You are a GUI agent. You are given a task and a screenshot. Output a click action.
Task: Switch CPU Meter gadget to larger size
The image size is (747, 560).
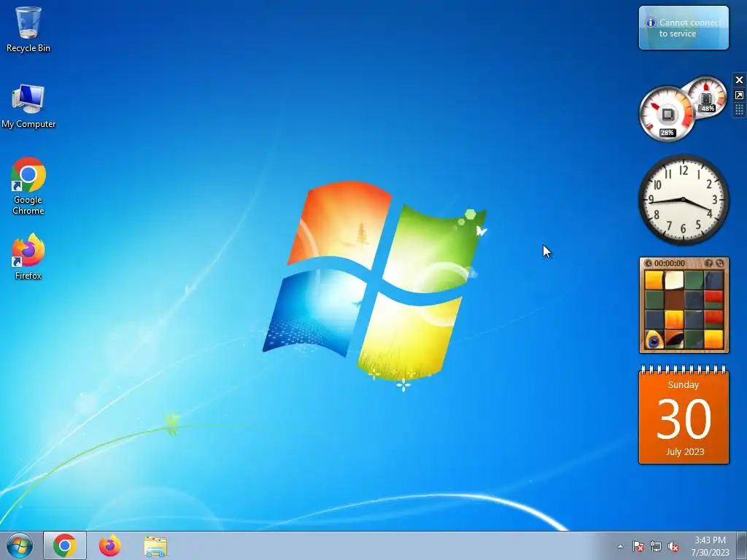[x=740, y=96]
